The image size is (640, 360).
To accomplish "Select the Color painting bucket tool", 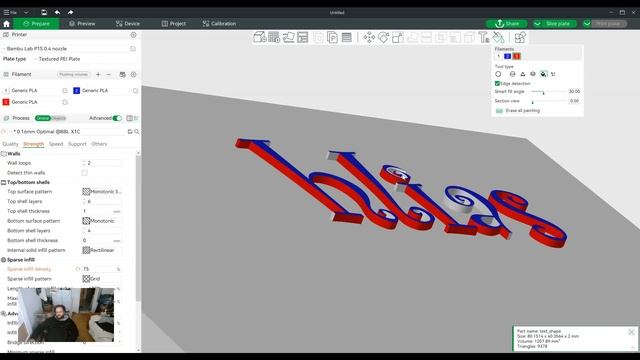I will pos(498,37).
